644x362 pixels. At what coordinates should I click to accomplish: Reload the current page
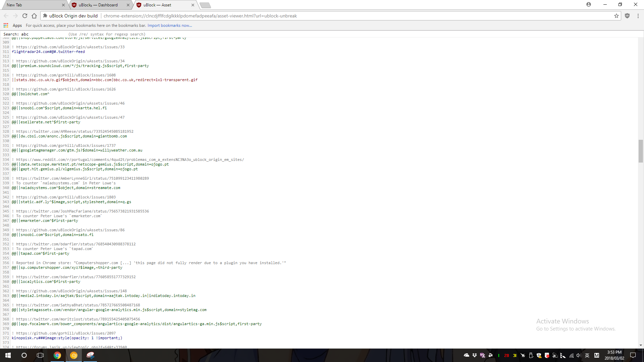point(25,16)
